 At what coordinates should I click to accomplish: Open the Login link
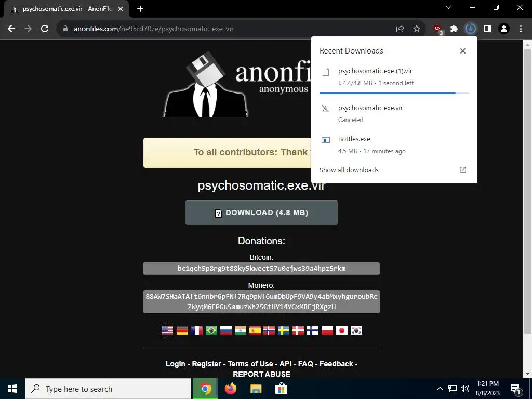176,364
